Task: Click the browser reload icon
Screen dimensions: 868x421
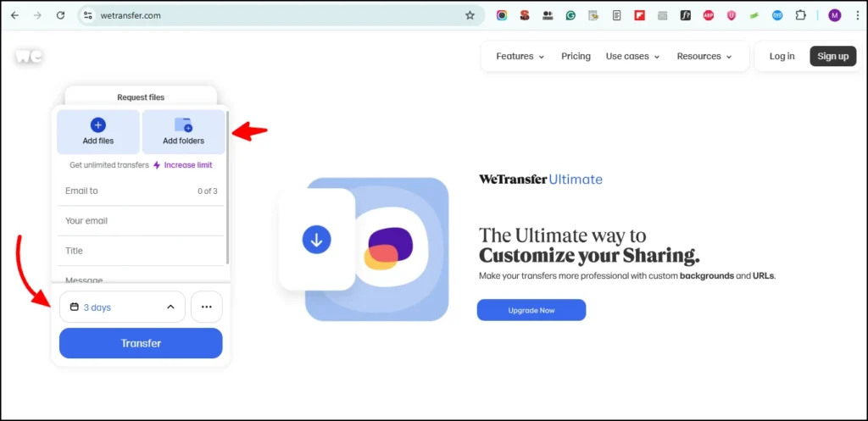Action: [x=60, y=15]
